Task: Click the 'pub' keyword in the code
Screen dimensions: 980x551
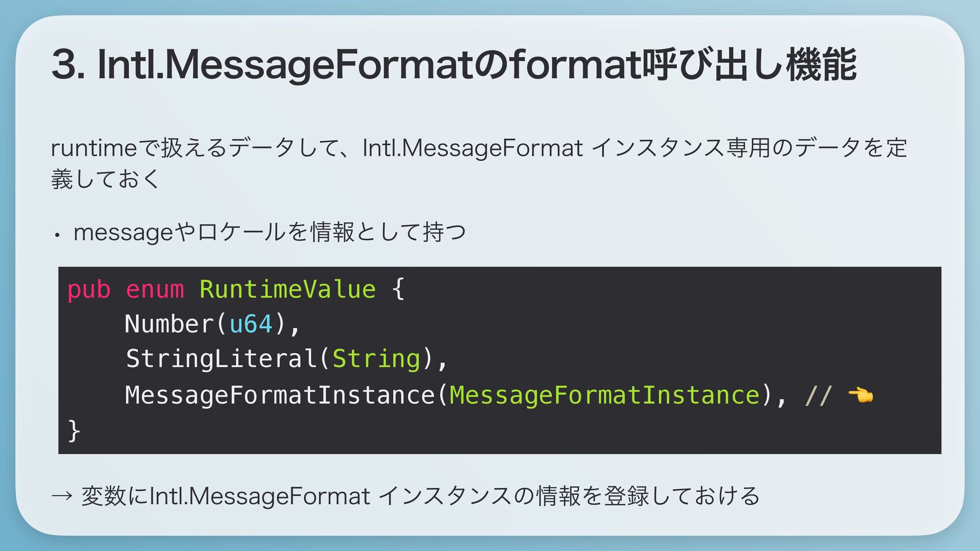Action: [89, 289]
